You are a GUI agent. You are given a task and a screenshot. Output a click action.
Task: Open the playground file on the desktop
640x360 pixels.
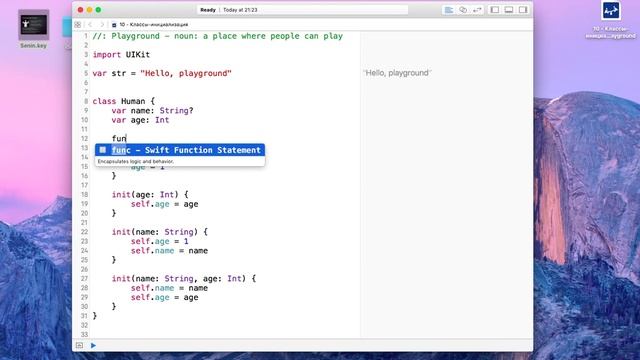(611, 20)
